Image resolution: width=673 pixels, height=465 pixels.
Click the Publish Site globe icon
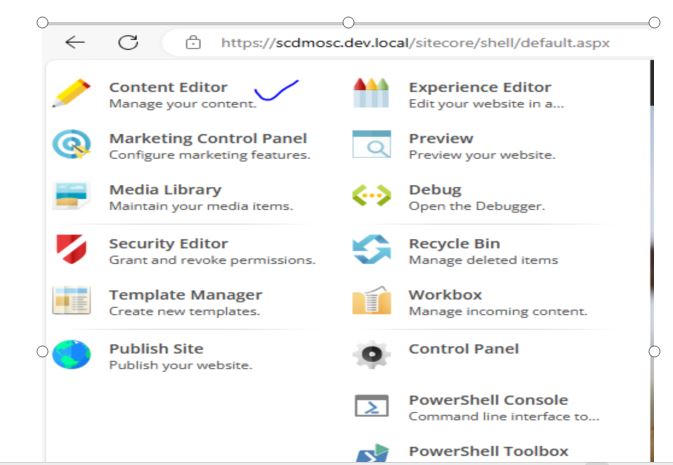tap(71, 354)
